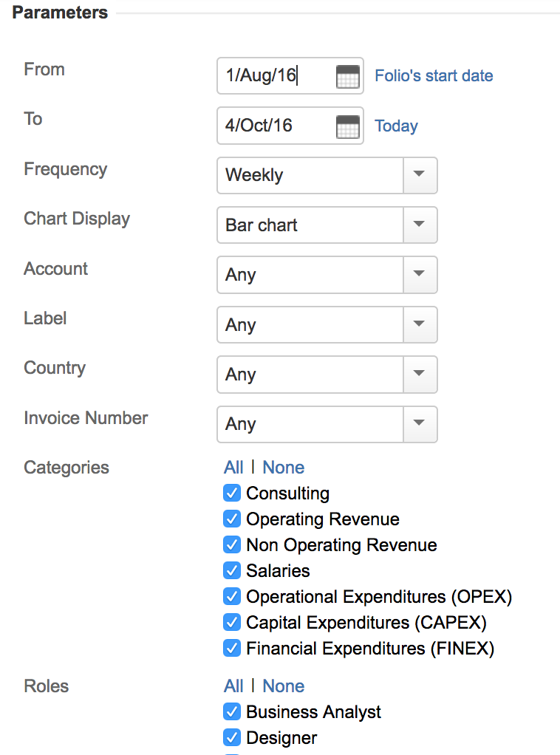Open the calendar picker for From date
This screenshot has width=560, height=755.
(347, 76)
